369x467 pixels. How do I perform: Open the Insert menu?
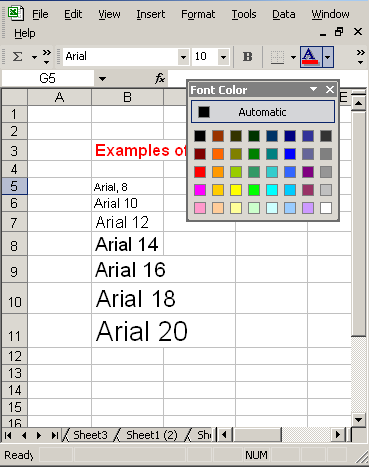click(151, 14)
